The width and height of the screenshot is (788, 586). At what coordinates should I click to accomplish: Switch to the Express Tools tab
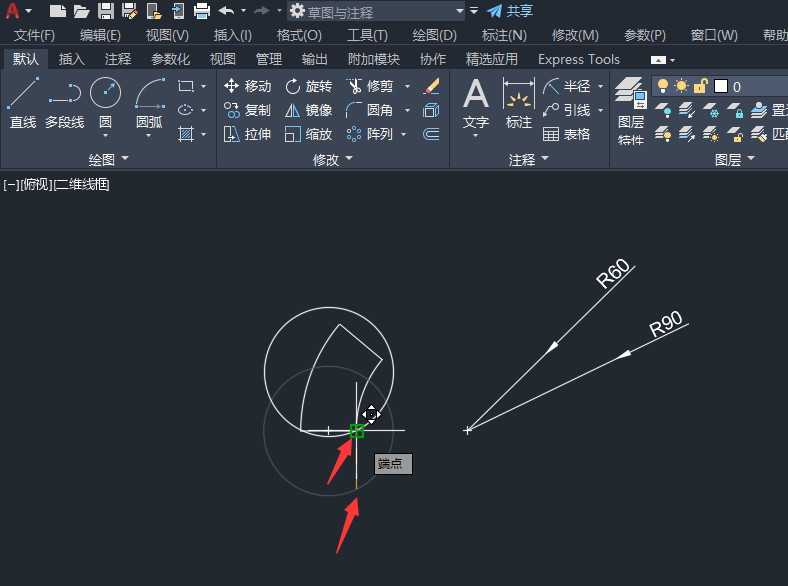click(579, 59)
